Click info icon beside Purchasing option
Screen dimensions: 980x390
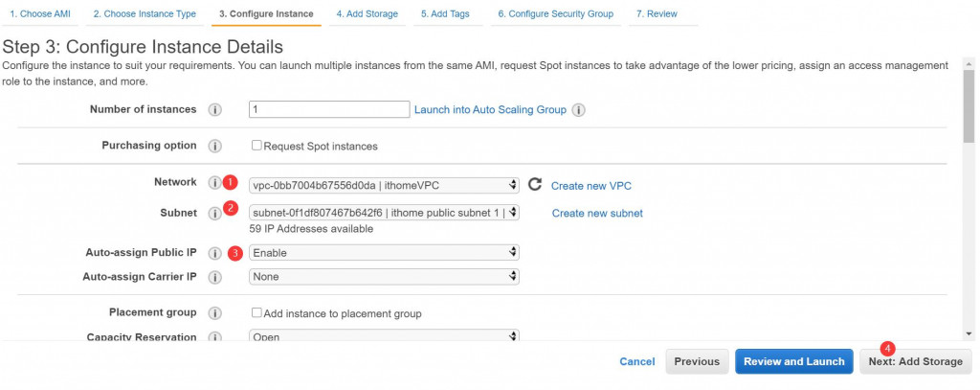click(215, 146)
